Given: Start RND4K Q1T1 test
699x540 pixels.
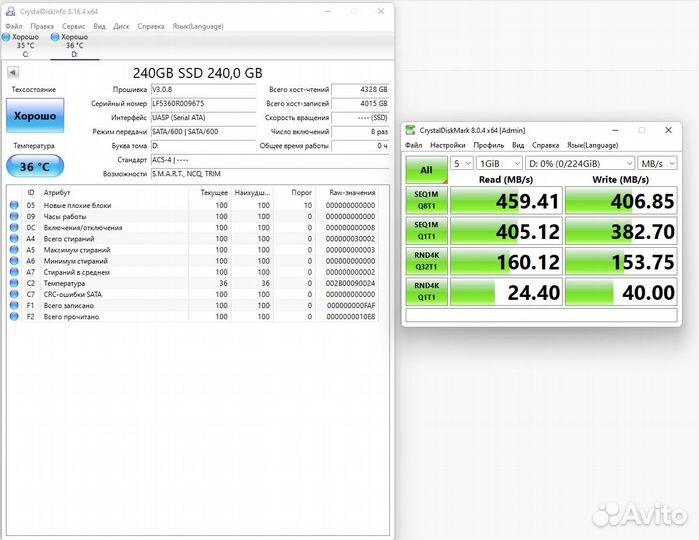Looking at the screenshot, I should click(427, 291).
